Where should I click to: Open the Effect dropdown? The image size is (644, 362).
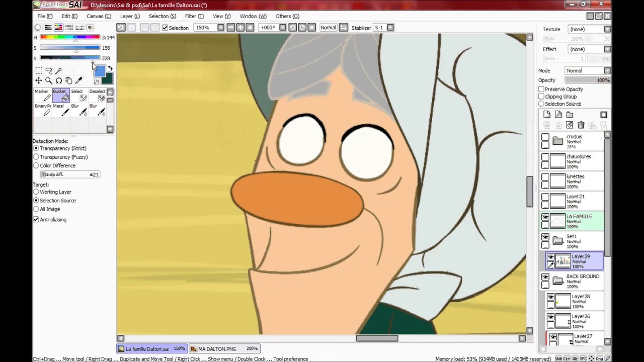(x=607, y=49)
